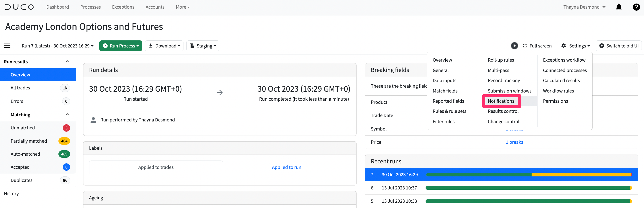Select Connected processes in Settings menu
The height and width of the screenshot is (208, 644).
(x=565, y=70)
